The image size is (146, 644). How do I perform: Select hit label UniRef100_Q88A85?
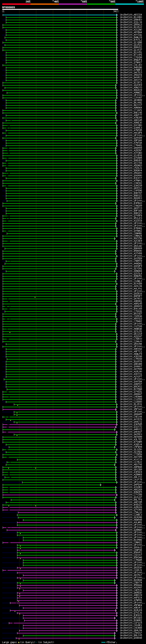(x=131, y=414)
